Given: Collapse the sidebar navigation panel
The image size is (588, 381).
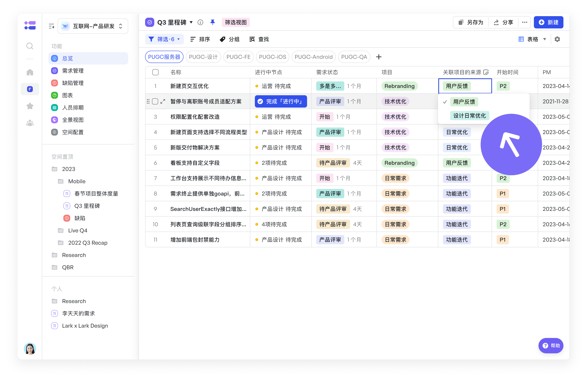Looking at the screenshot, I should 51,26.
